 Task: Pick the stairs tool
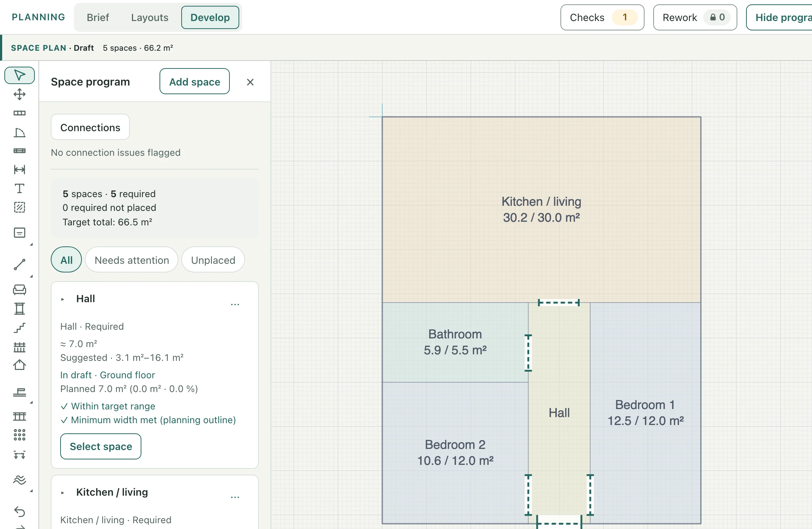tap(20, 328)
